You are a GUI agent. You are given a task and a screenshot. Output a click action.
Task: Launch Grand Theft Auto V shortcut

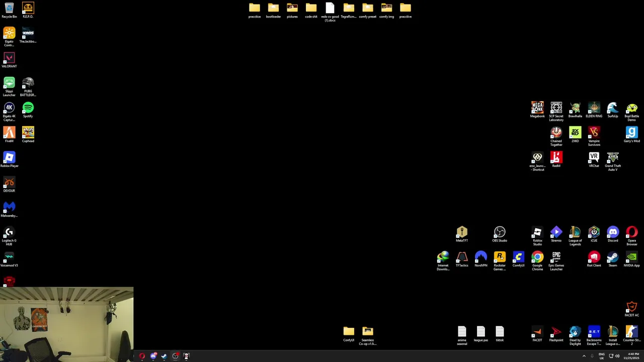(x=613, y=161)
